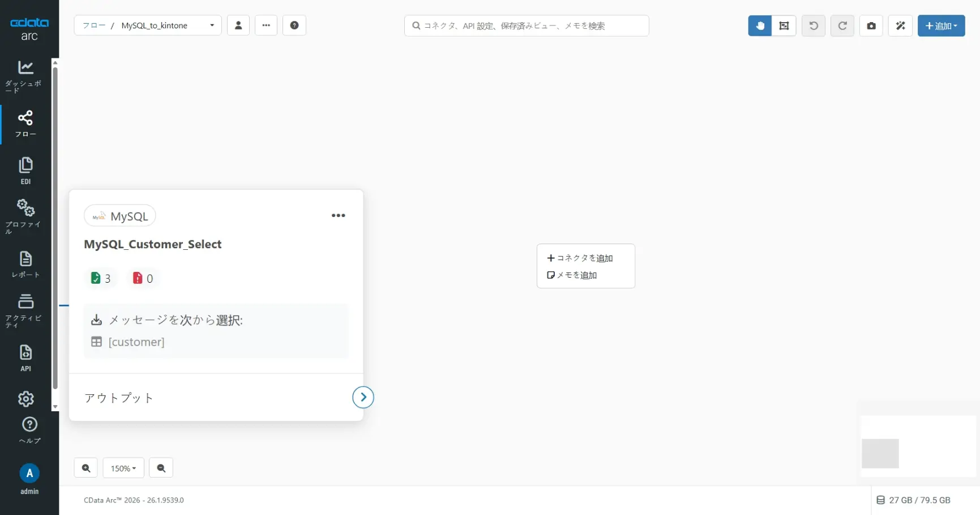
Task: Click the disk usage 27 GB / 79.5 GB indicator
Action: [914, 500]
